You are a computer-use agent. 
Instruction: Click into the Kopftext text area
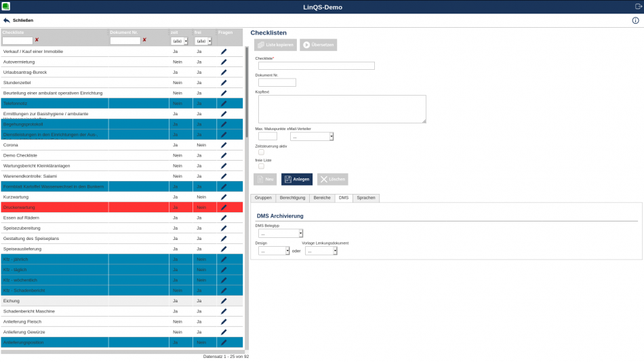point(342,108)
